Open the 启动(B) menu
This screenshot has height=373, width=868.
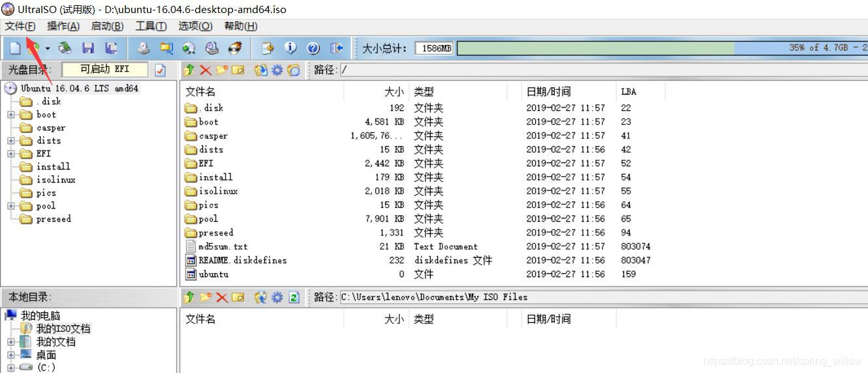click(107, 26)
